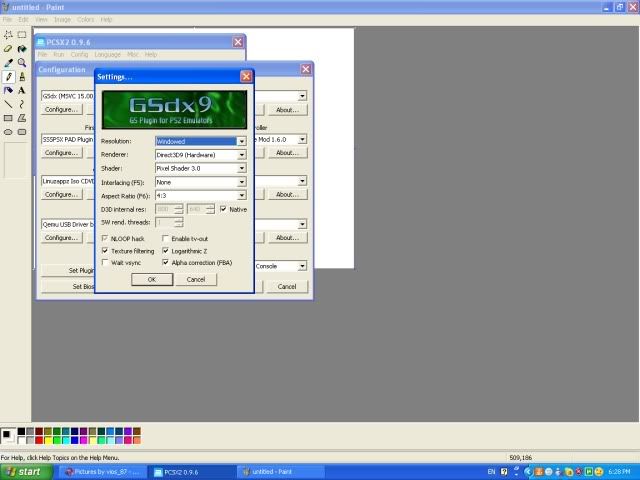This screenshot has width=640, height=480.
Task: Open the File menu in Paint
Action: point(7,20)
